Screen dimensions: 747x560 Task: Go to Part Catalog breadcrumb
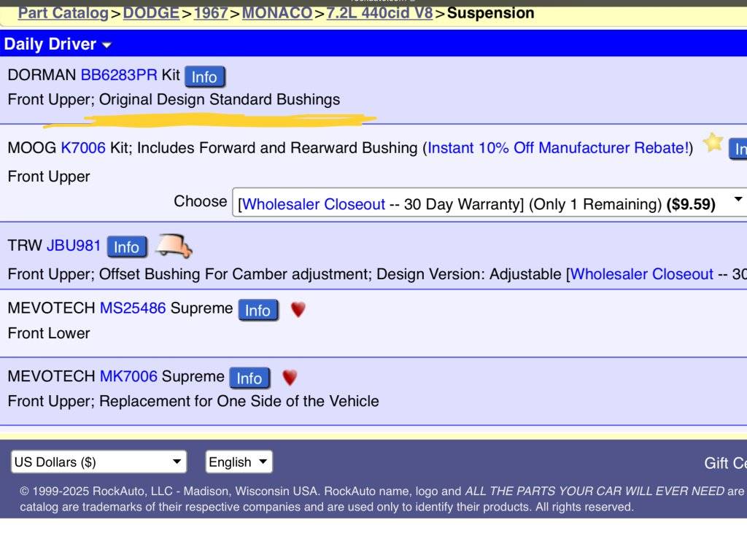tap(63, 12)
